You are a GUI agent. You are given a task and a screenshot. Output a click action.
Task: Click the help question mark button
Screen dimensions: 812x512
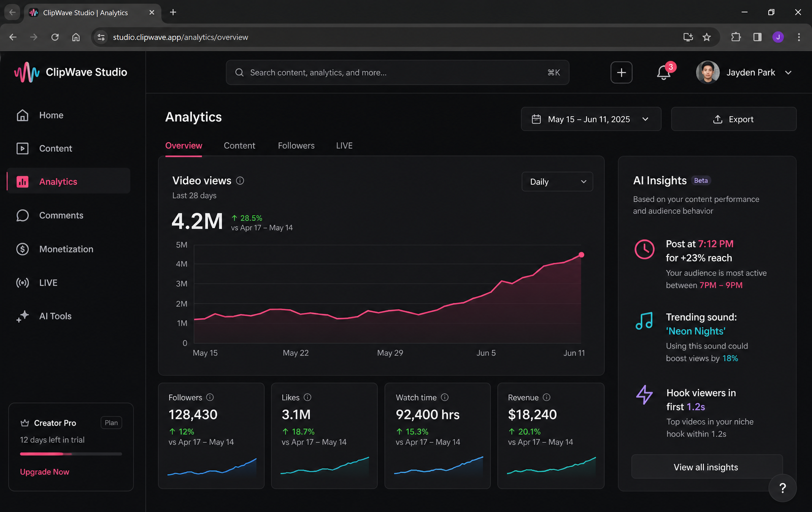pyautogui.click(x=783, y=488)
